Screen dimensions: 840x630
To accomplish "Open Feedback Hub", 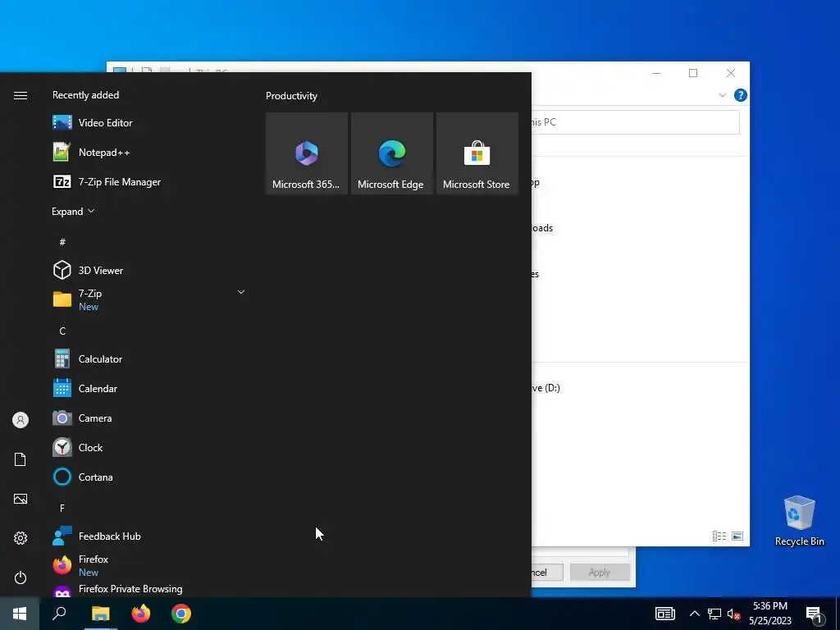I will (x=149, y=536).
